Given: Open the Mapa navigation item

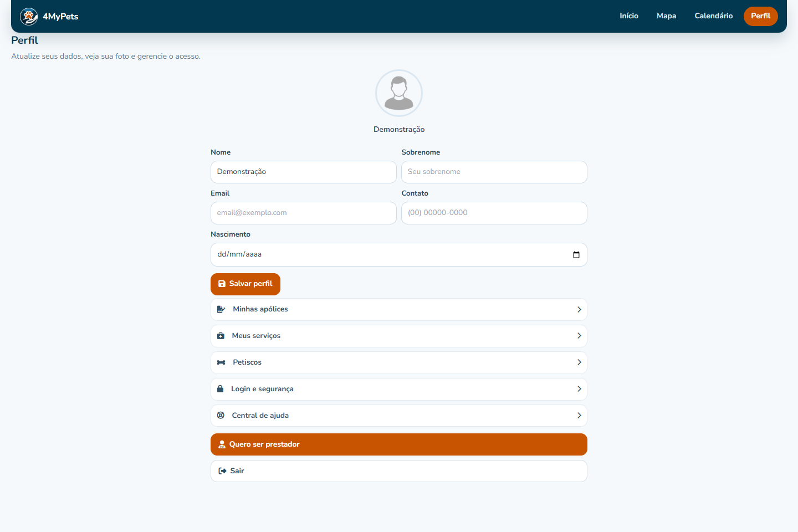Looking at the screenshot, I should [x=666, y=16].
